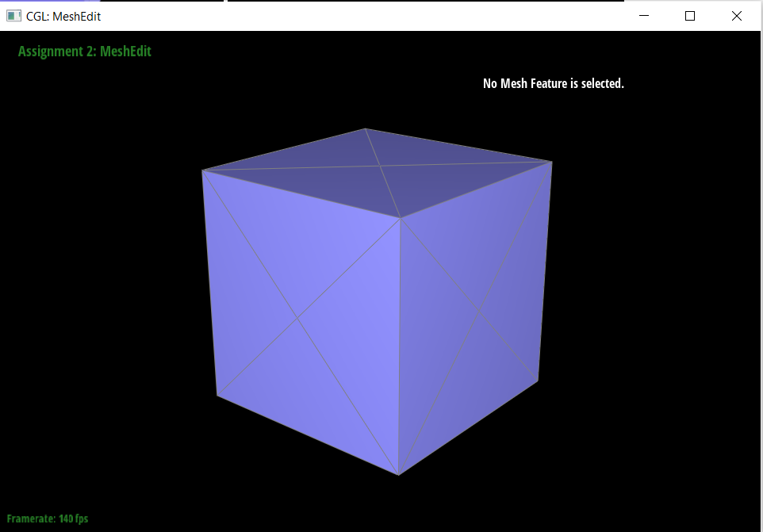Screen dimensions: 763x532
Task: Close the CGL: MeshEdit window
Action: [736, 16]
